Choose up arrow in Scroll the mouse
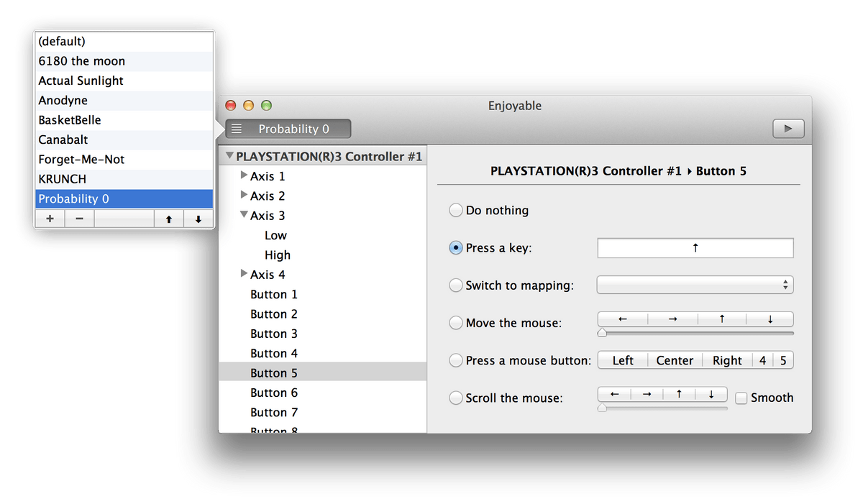This screenshot has width=863, height=504. 679,394
